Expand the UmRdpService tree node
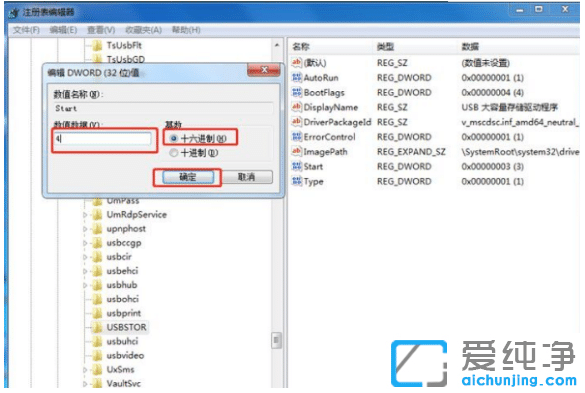 (x=85, y=215)
